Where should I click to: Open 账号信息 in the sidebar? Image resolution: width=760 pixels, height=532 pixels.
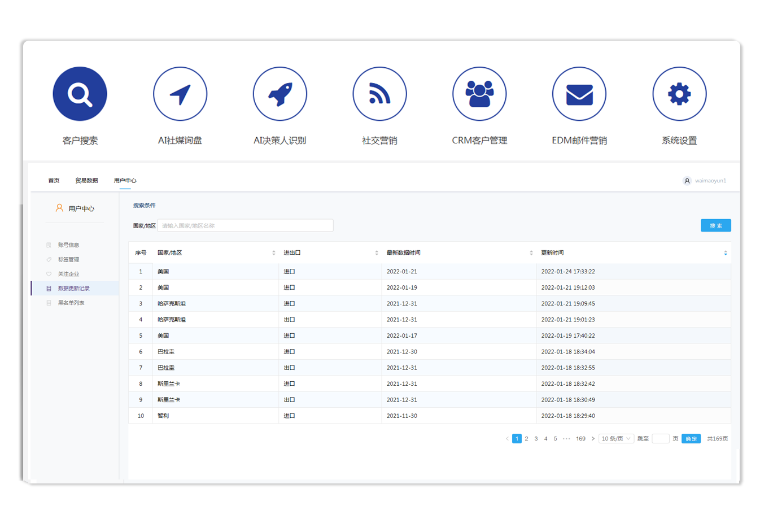coord(68,245)
